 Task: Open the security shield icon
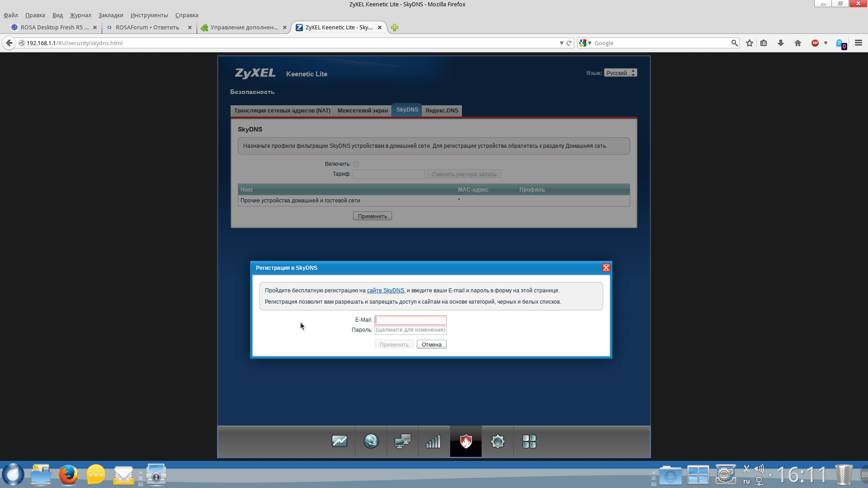coord(466,441)
